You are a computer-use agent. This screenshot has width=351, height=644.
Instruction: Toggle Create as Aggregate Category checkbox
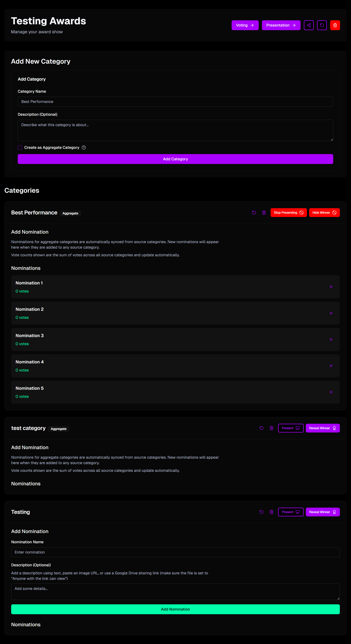click(x=20, y=148)
